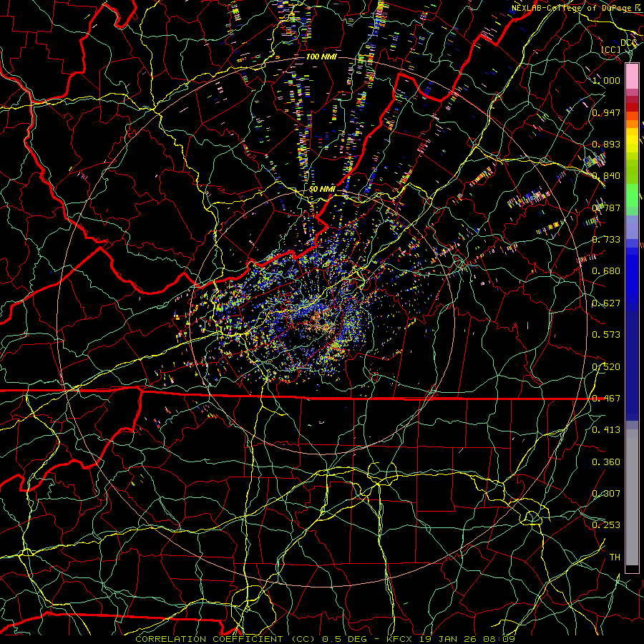The height and width of the screenshot is (644, 644).
Task: Click the bright green segment of the color bar
Action: [x=632, y=195]
